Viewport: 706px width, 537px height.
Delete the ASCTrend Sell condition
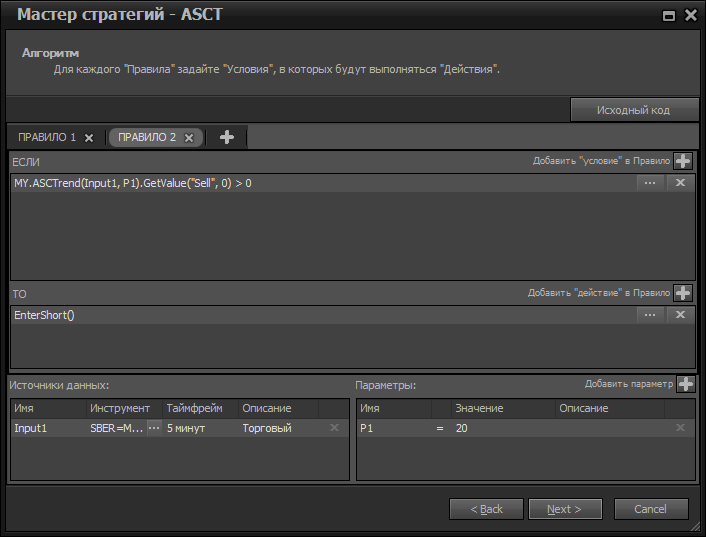(x=680, y=183)
